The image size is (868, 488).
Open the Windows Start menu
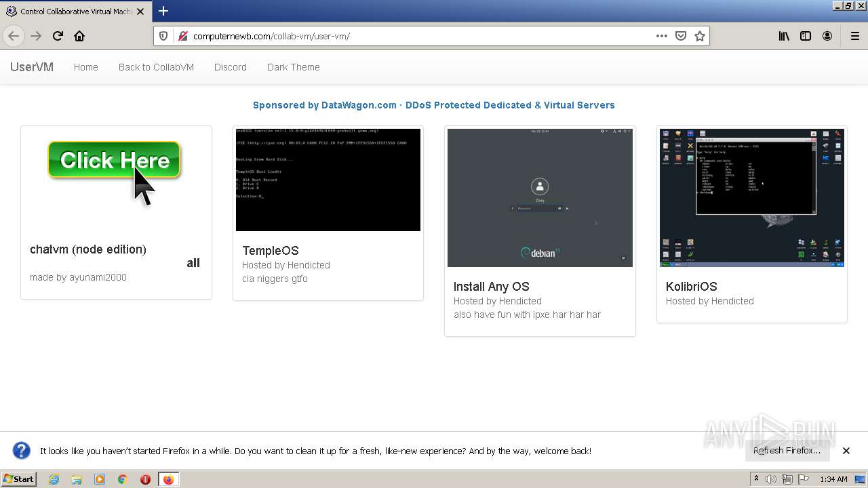click(18, 479)
